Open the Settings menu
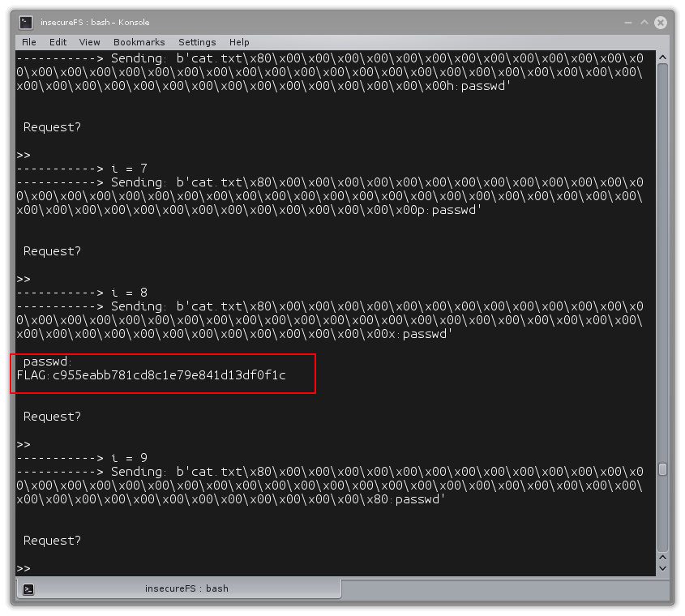 (x=197, y=42)
